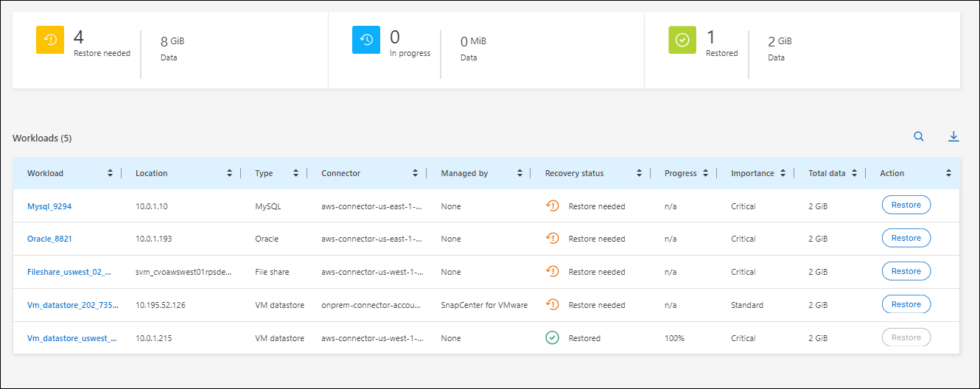Click the download icon above the Workloads table
Viewport: 980px width, 389px height.
pyautogui.click(x=953, y=136)
